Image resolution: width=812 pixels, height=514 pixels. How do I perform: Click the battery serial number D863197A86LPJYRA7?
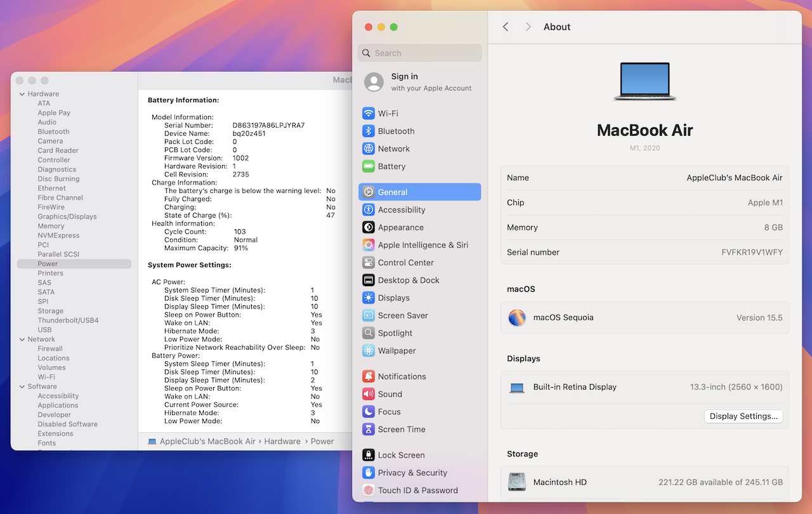pos(268,126)
